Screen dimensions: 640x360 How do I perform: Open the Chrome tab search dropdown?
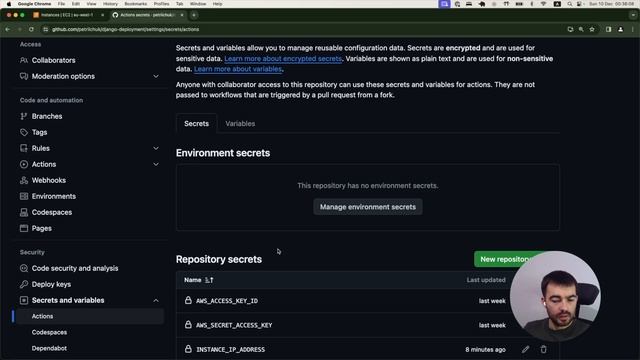633,15
